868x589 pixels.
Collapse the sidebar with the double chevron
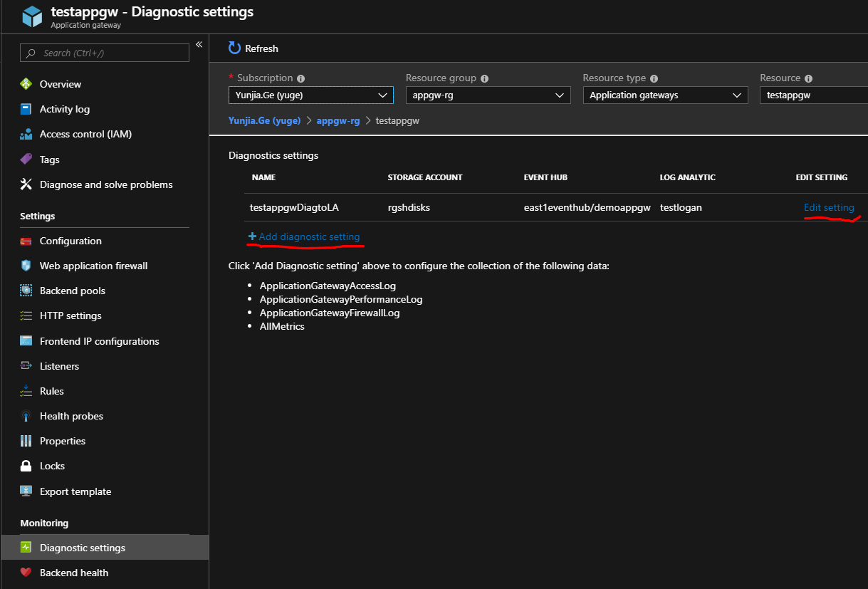click(199, 44)
